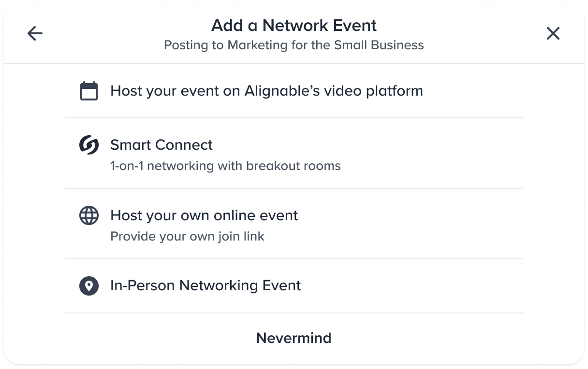
Task: Click the location pin icon for in-person event
Action: point(89,286)
